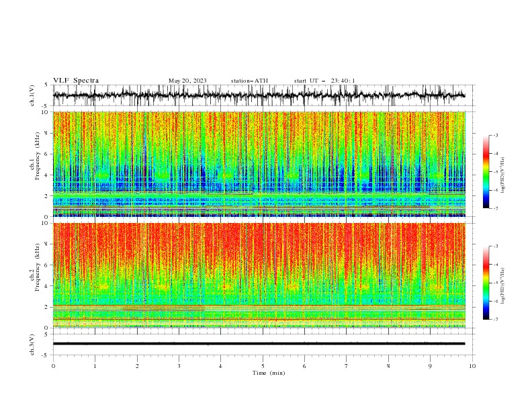The width and height of the screenshot is (532, 411).
Task: Click the ch.2 Frequency (kHz) axis label
Action: (x=35, y=267)
